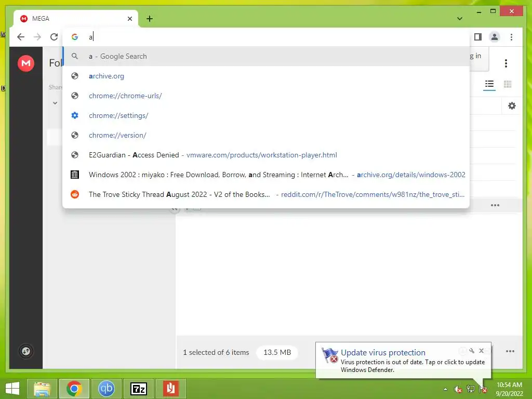This screenshot has width=532, height=399.
Task: Select chrome://version/ suggestion
Action: pos(266,135)
